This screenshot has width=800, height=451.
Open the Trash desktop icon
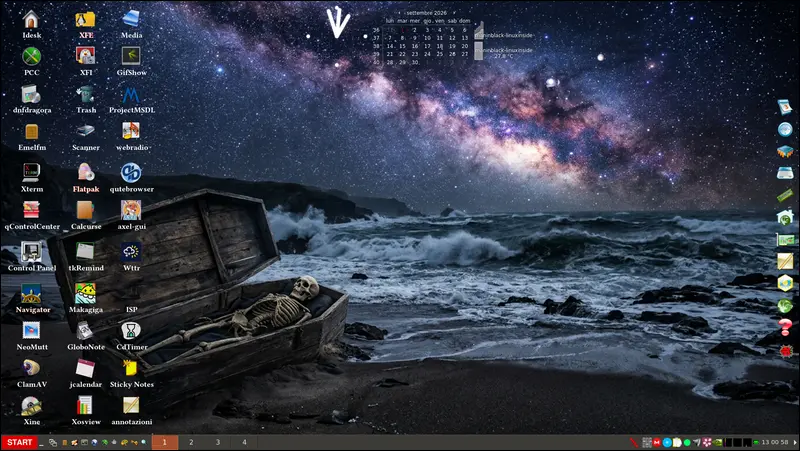tap(85, 94)
